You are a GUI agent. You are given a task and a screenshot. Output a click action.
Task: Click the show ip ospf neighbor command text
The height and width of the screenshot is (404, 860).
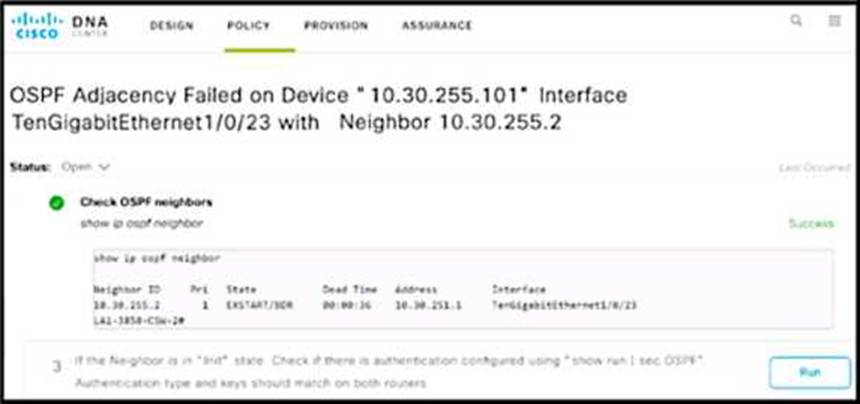pyautogui.click(x=142, y=224)
